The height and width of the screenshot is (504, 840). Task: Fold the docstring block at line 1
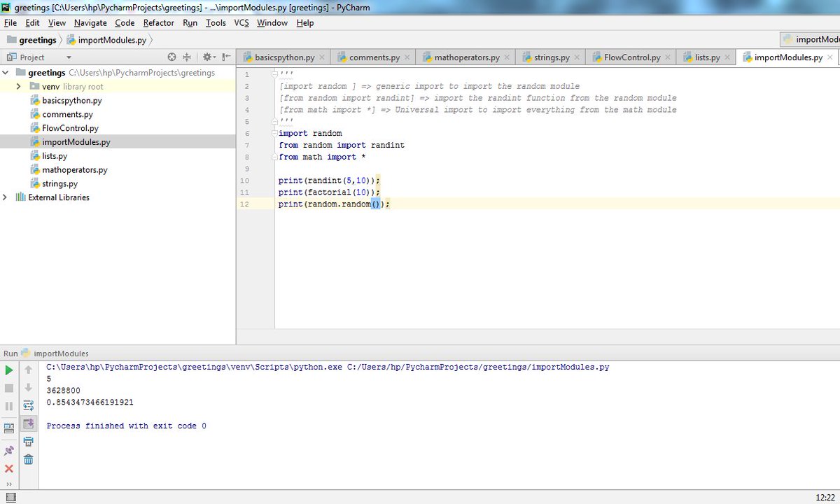coord(275,74)
